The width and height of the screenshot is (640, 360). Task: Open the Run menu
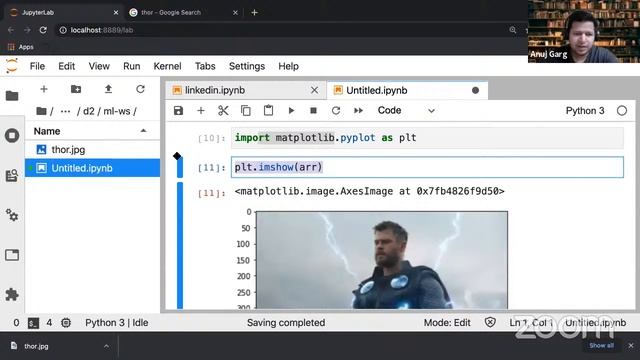click(x=132, y=66)
